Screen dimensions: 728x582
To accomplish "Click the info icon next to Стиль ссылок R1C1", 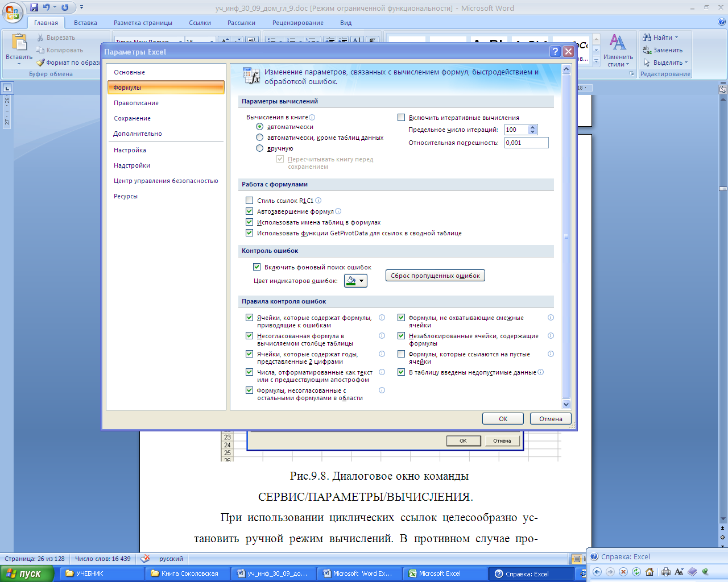I will pos(318,200).
